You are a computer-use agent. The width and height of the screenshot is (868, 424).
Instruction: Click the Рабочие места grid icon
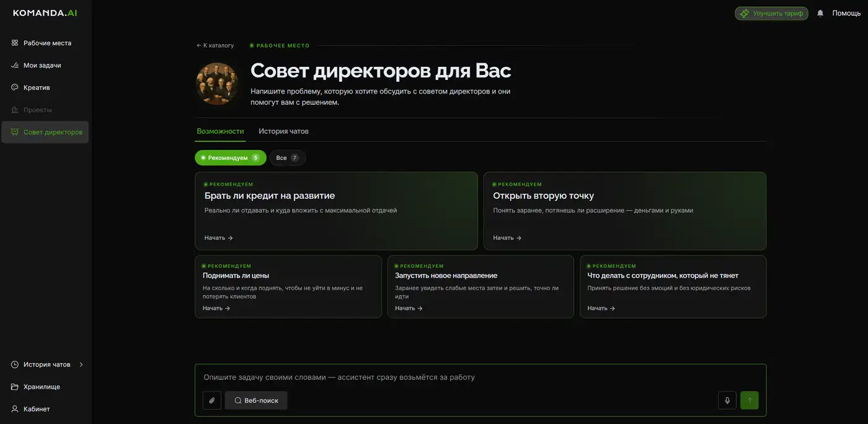point(15,43)
